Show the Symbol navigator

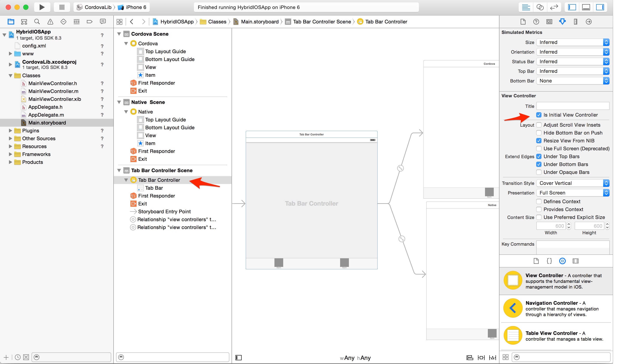coord(24,22)
